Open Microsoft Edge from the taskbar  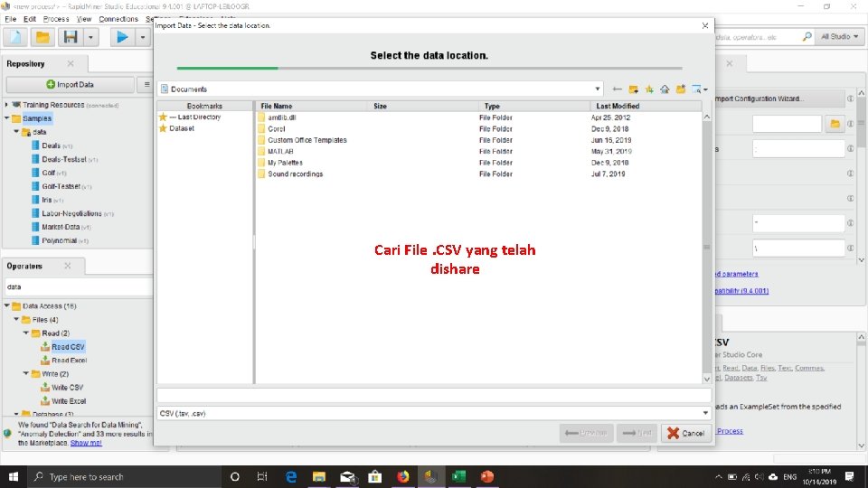pos(290,476)
